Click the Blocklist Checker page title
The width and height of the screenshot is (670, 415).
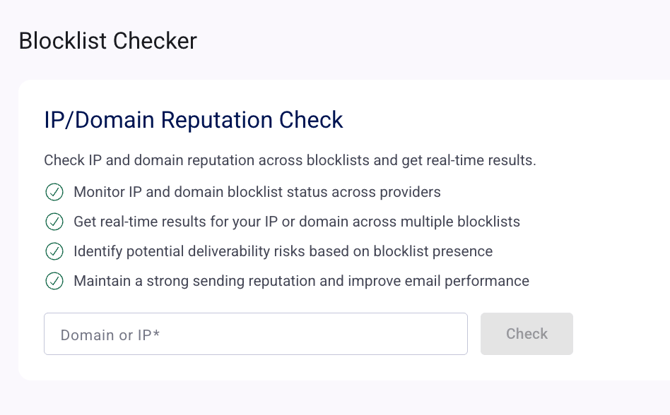pos(108,41)
